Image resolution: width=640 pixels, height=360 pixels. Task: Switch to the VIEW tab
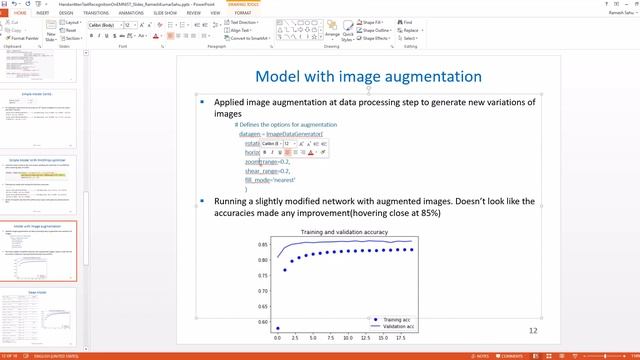pos(215,13)
